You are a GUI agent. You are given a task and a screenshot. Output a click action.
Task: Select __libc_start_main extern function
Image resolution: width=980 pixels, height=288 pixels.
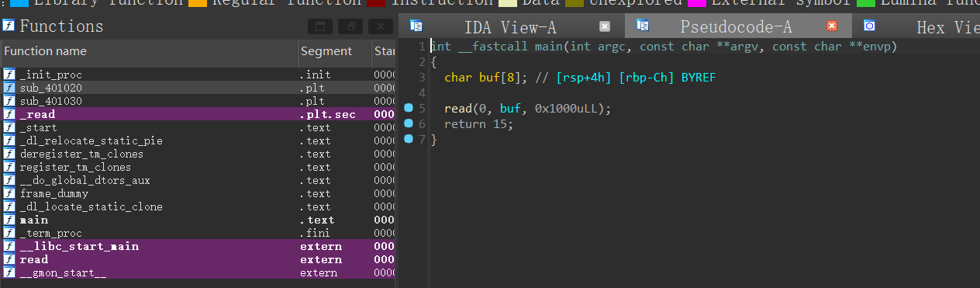[198, 246]
